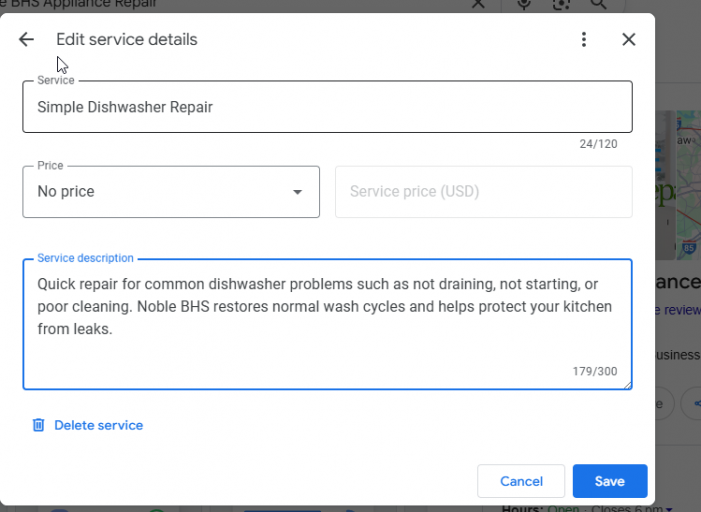Clear the search box with the X icon
The image size is (701, 512).
477,4
